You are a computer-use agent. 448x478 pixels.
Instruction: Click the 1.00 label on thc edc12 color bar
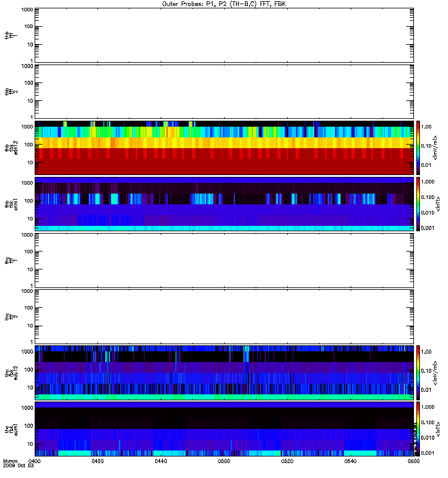tap(426, 352)
